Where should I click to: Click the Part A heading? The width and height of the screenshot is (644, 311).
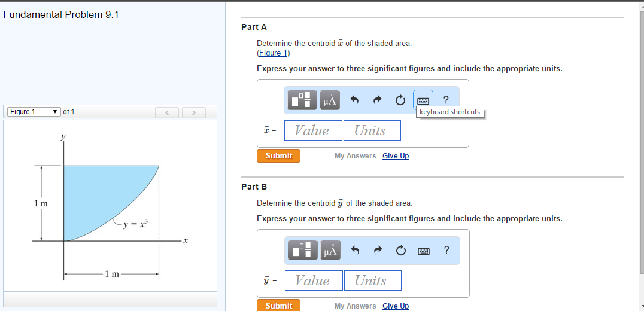[x=254, y=27]
